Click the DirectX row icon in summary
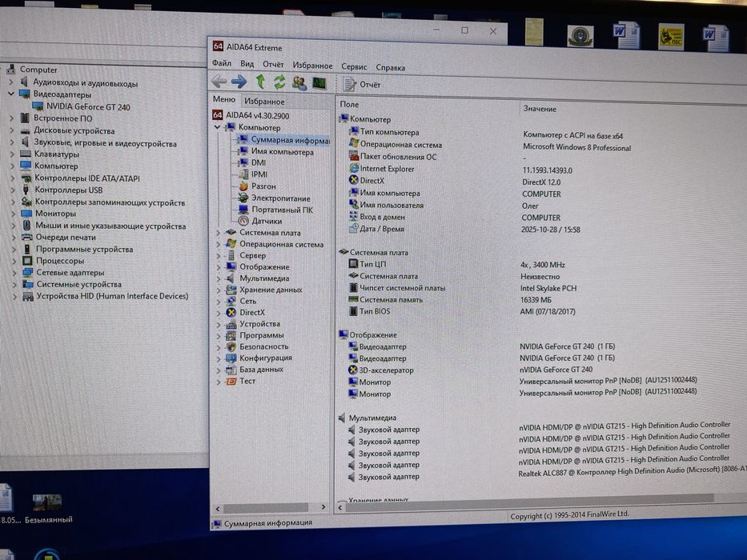747x560 pixels. click(x=354, y=180)
